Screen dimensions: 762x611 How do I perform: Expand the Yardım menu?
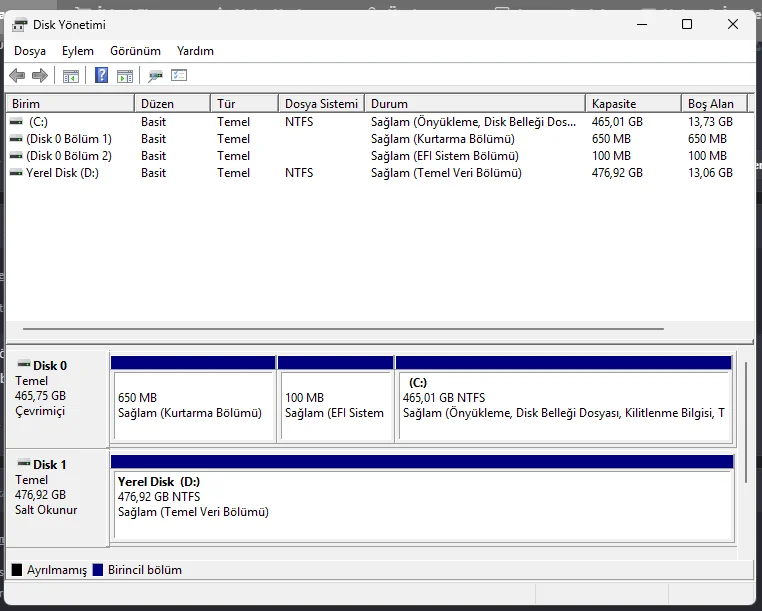[x=195, y=51]
